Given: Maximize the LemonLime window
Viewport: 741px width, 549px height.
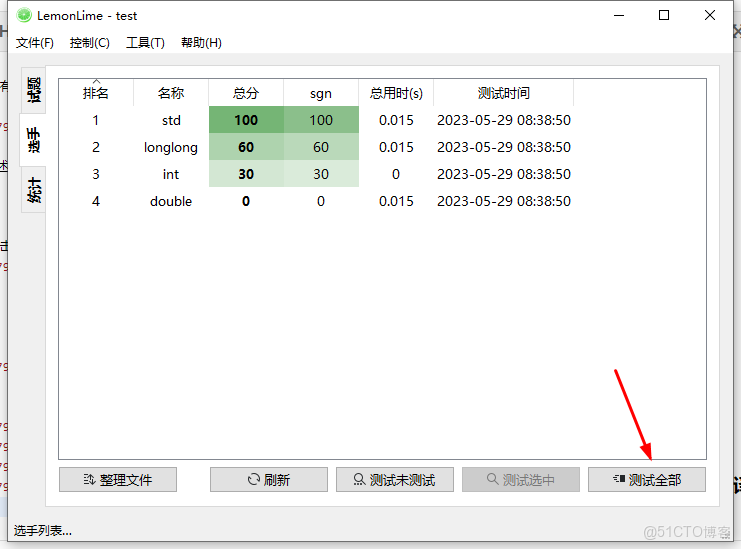Looking at the screenshot, I should [664, 16].
